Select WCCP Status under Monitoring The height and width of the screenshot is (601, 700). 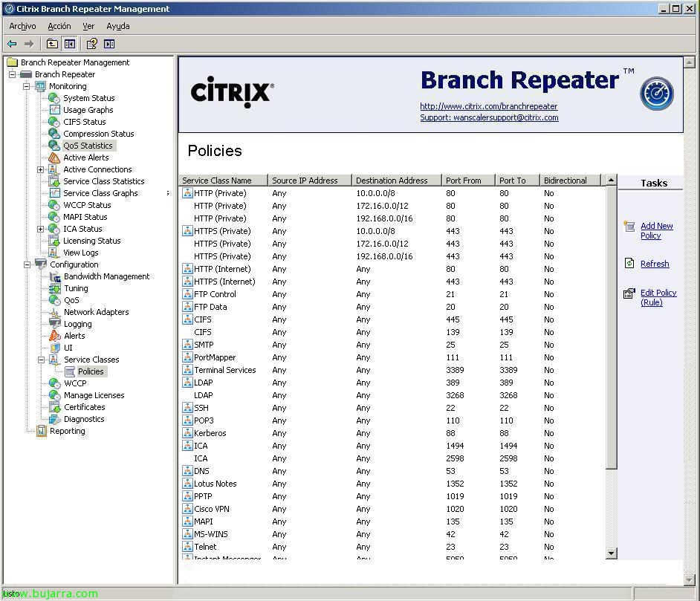[x=87, y=205]
